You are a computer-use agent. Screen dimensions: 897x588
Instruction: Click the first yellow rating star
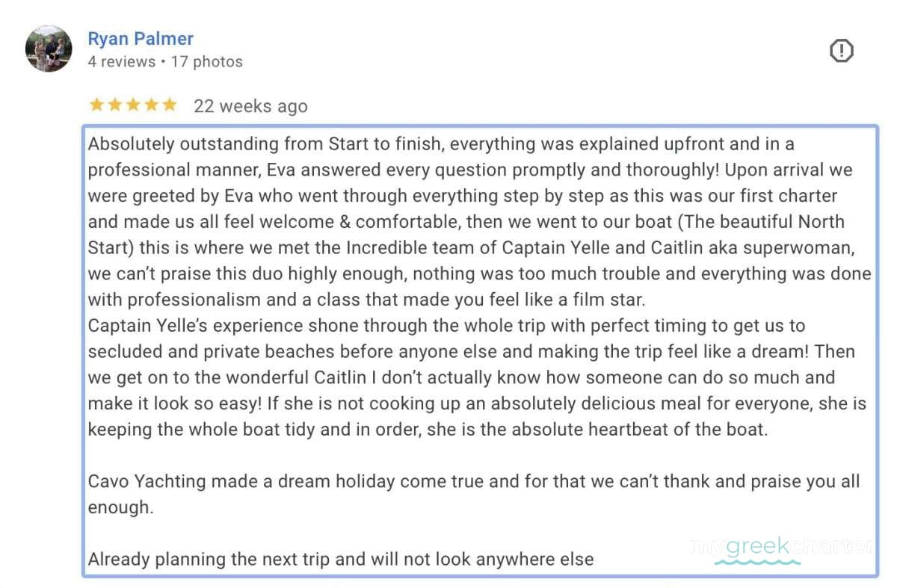point(96,105)
